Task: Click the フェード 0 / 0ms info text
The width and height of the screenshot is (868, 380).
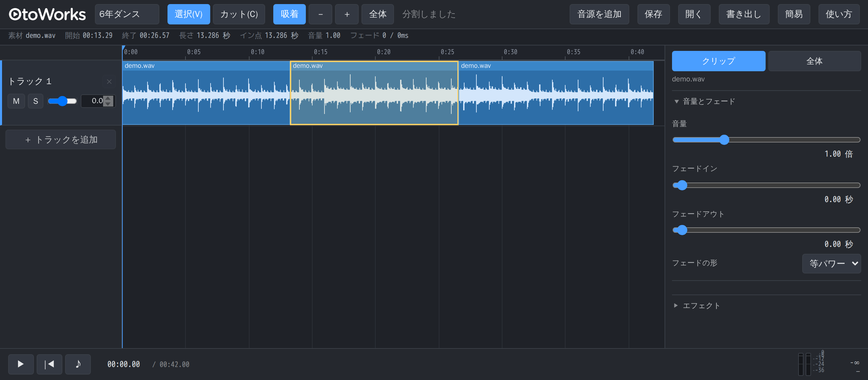Action: pos(379,36)
